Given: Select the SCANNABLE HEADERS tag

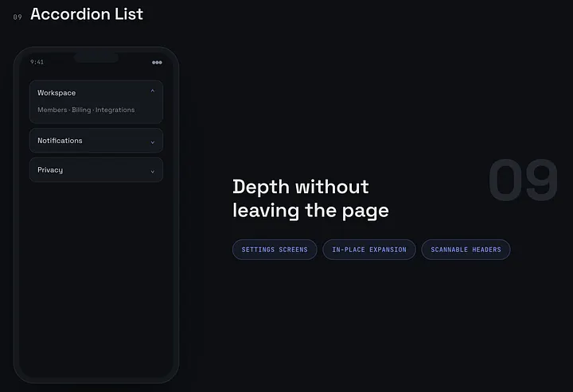Looking at the screenshot, I should tap(466, 250).
